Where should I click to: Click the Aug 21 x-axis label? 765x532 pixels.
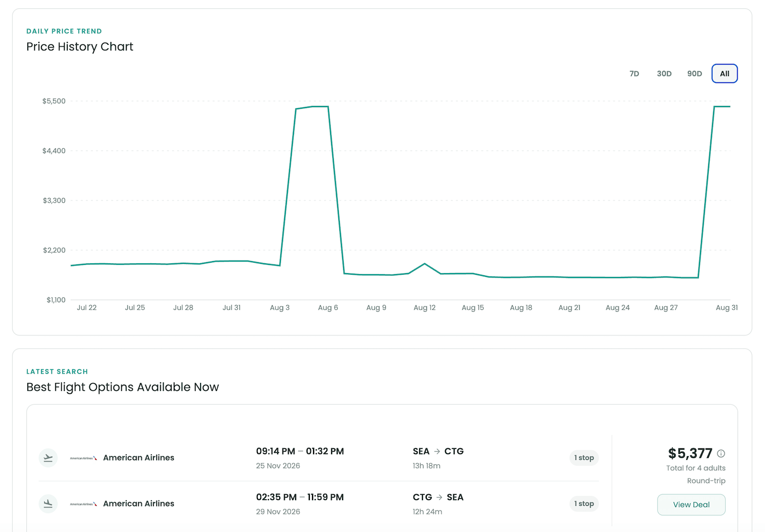pos(569,308)
